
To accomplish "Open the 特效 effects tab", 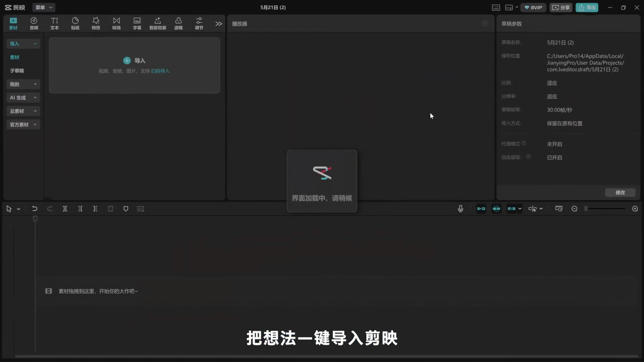I will tap(96, 23).
